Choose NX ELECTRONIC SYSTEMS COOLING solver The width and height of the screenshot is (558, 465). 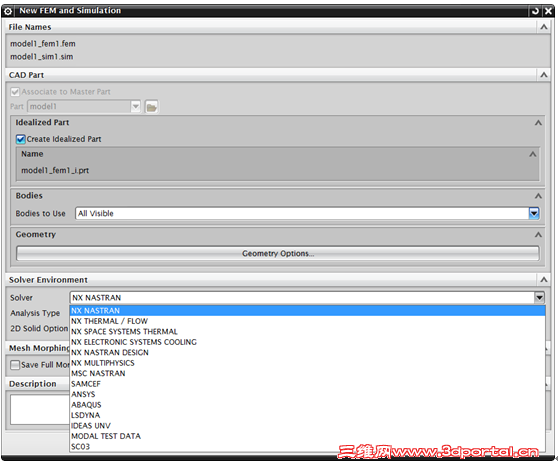tap(307, 342)
